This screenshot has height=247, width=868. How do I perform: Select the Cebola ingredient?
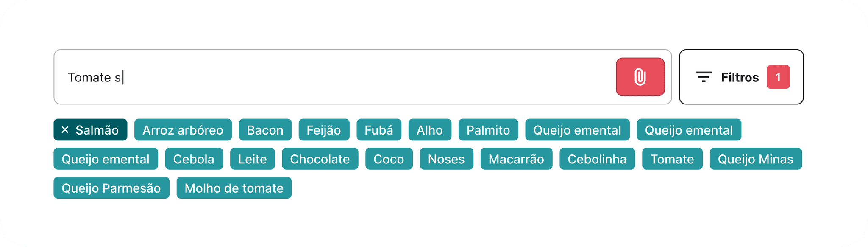click(x=194, y=159)
